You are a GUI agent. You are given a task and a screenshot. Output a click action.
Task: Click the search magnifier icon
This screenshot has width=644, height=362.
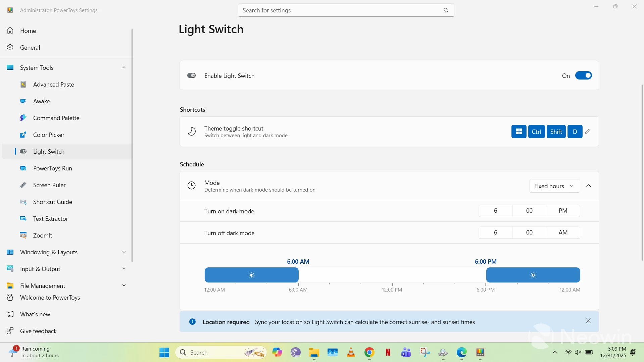[446, 10]
